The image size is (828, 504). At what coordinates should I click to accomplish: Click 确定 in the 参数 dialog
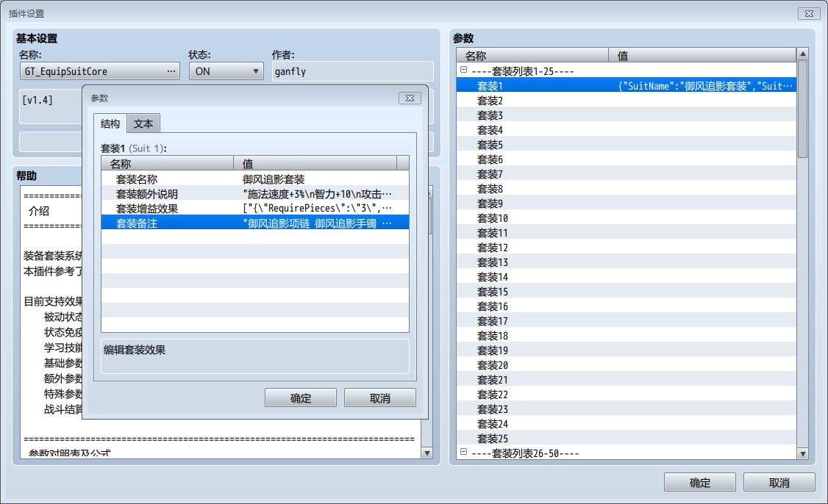coord(301,398)
